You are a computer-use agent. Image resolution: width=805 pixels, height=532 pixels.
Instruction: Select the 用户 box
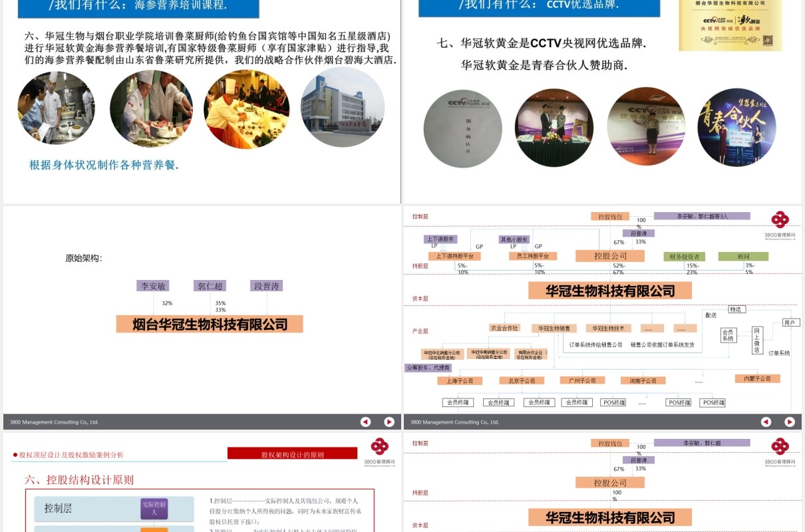(x=790, y=322)
